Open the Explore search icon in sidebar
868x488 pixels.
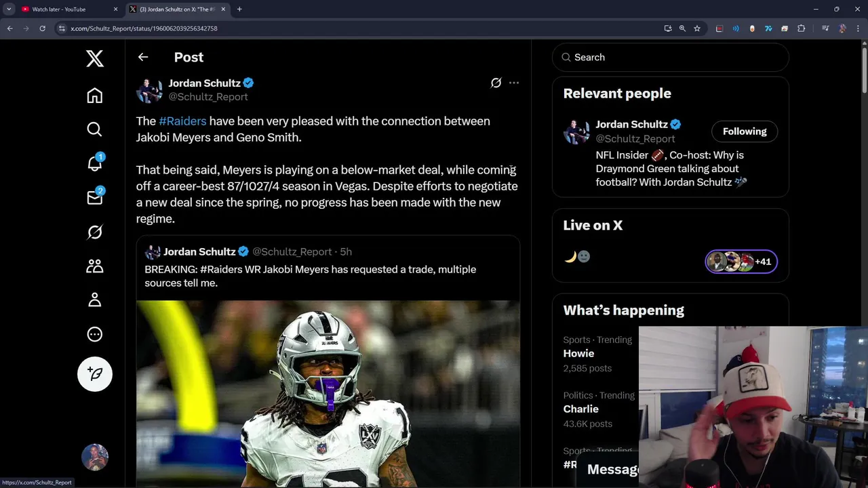(x=95, y=129)
